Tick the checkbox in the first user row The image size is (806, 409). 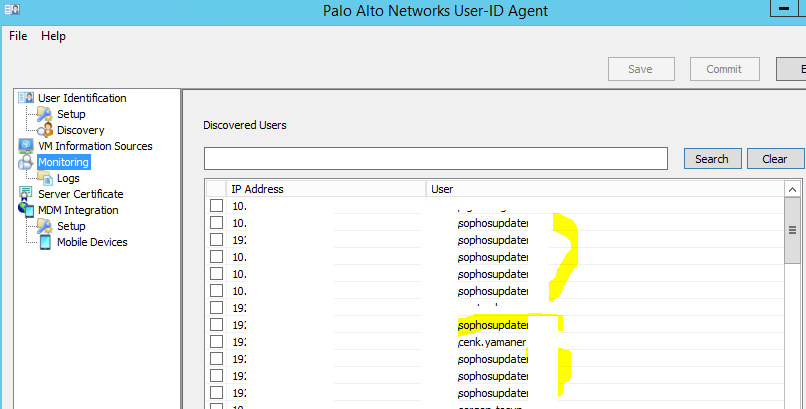[x=216, y=206]
